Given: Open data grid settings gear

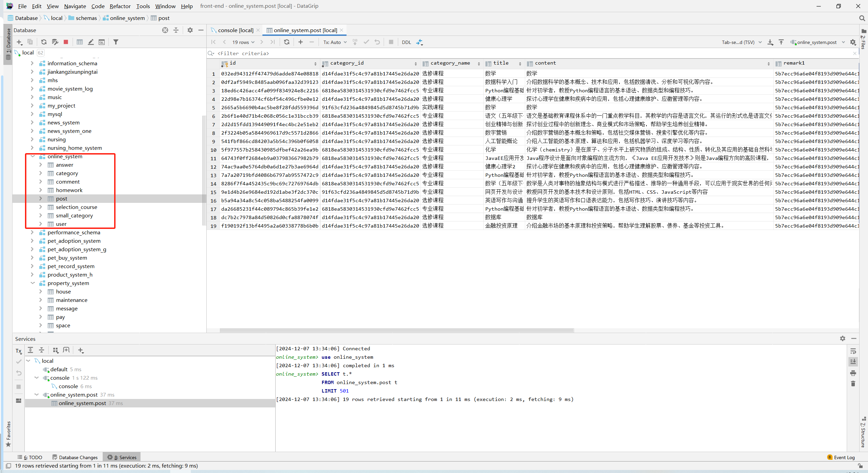Looking at the screenshot, I should point(853,42).
